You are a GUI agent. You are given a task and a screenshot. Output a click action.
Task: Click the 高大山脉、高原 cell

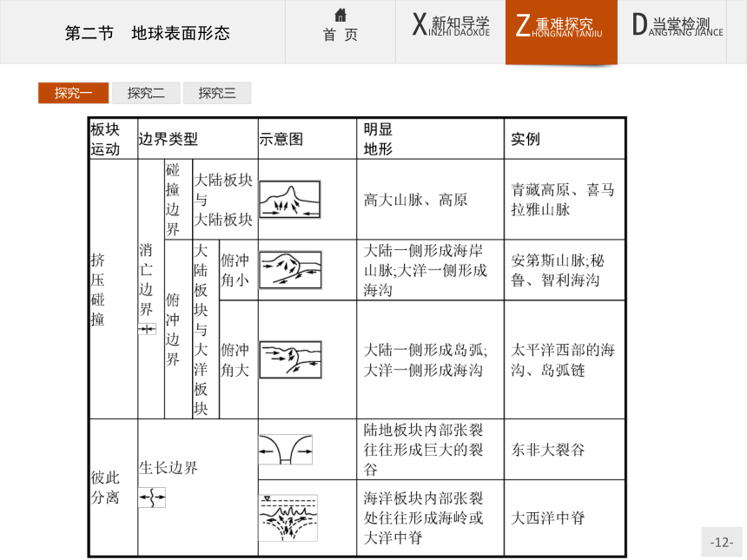click(430, 199)
